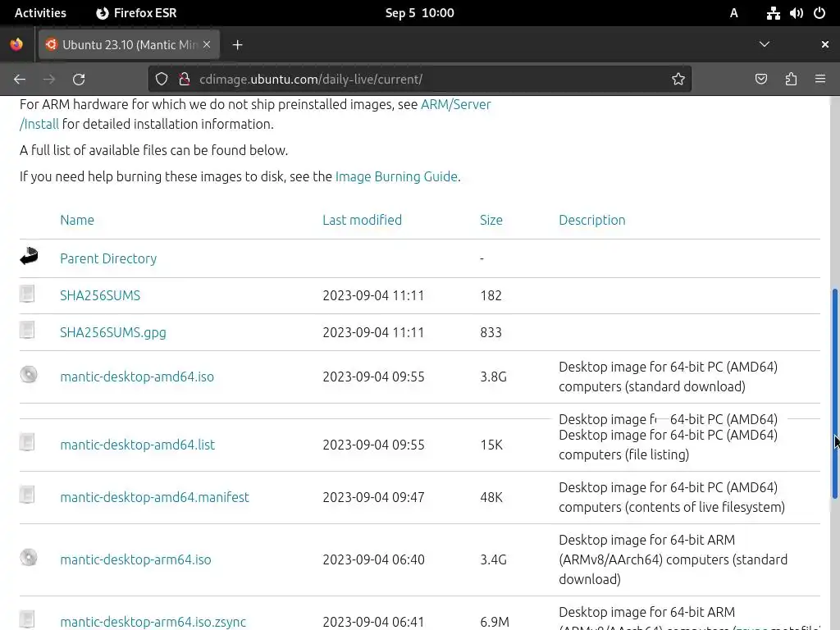The height and width of the screenshot is (630, 840).
Task: Open the Firefox ESR app menu
Action: (136, 13)
